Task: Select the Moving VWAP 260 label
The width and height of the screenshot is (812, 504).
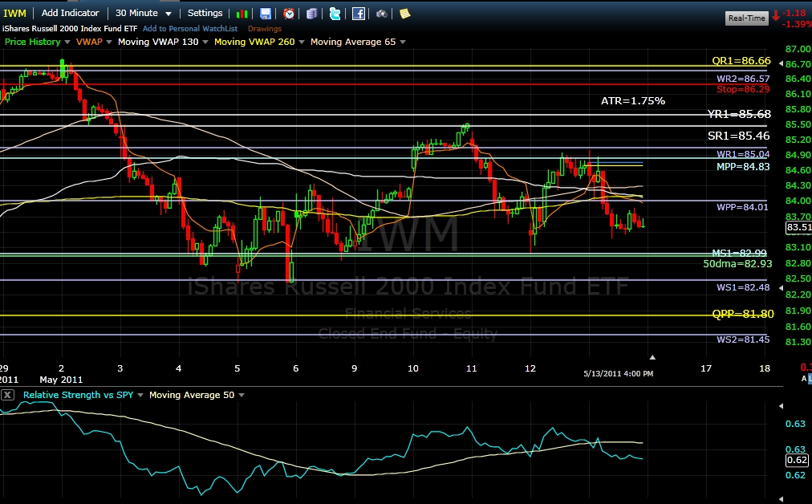Action: pos(254,42)
